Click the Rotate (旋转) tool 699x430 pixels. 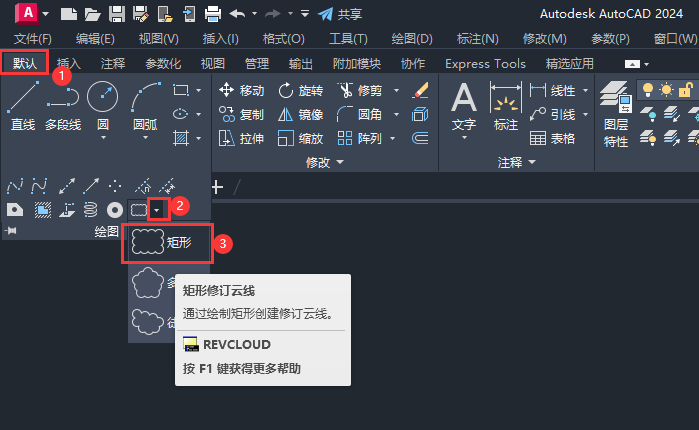coord(300,90)
